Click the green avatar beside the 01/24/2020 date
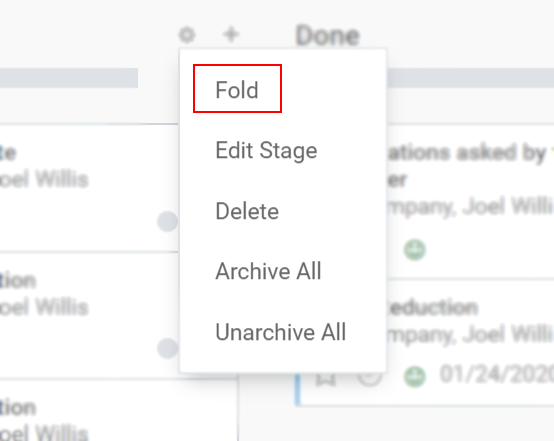 pyautogui.click(x=415, y=377)
